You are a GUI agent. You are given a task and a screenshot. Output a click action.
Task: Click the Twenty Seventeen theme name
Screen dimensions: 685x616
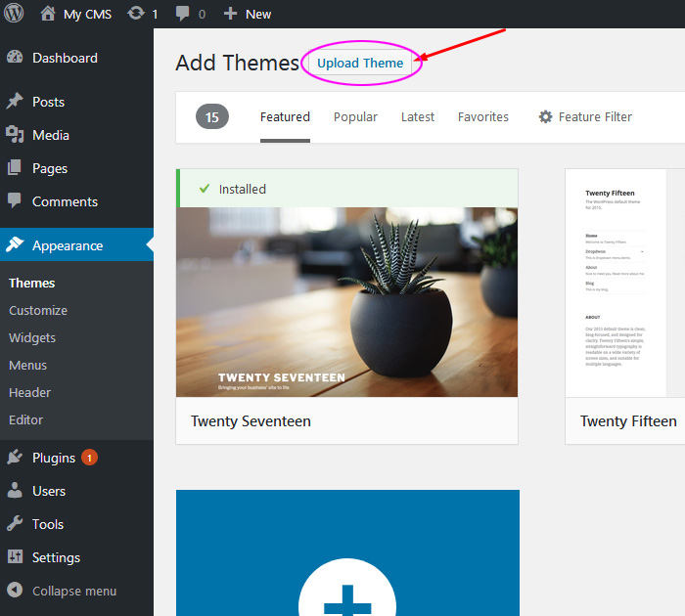point(251,420)
